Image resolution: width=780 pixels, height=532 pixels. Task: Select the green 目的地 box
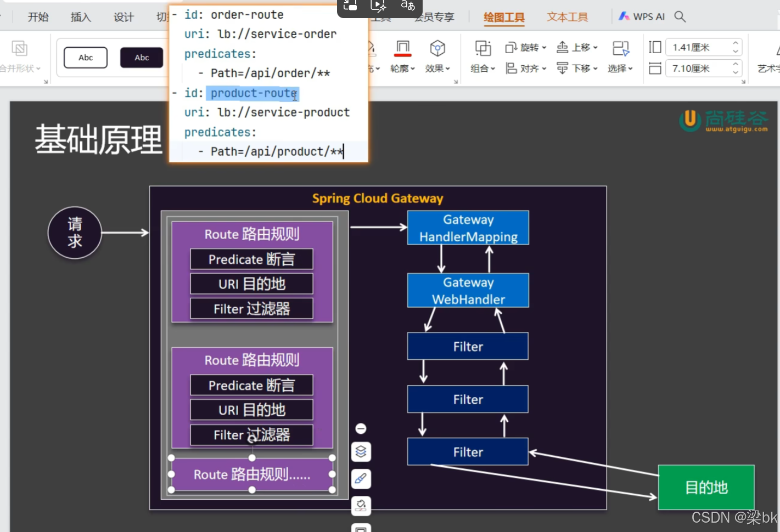(706, 488)
